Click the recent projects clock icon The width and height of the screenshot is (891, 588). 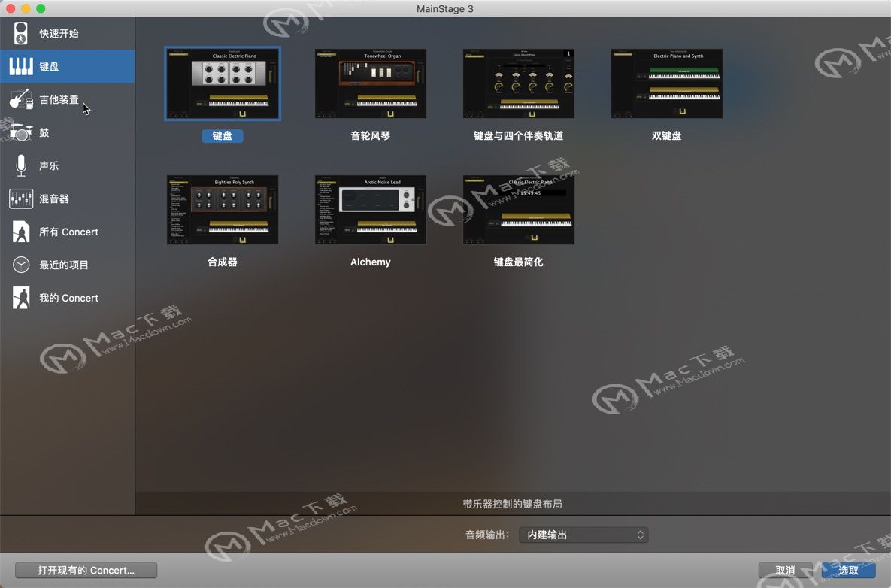[21, 265]
